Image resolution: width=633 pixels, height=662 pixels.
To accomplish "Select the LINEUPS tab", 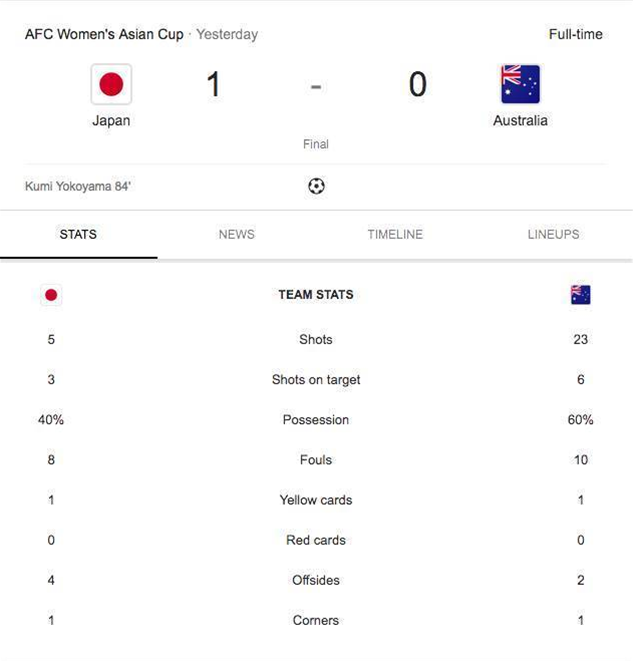I will click(554, 234).
